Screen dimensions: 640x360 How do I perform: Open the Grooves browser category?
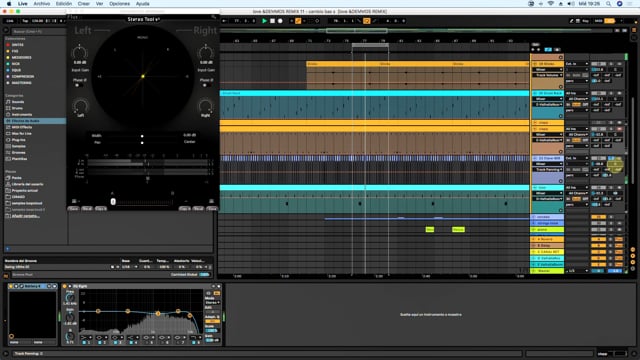pos(19,153)
